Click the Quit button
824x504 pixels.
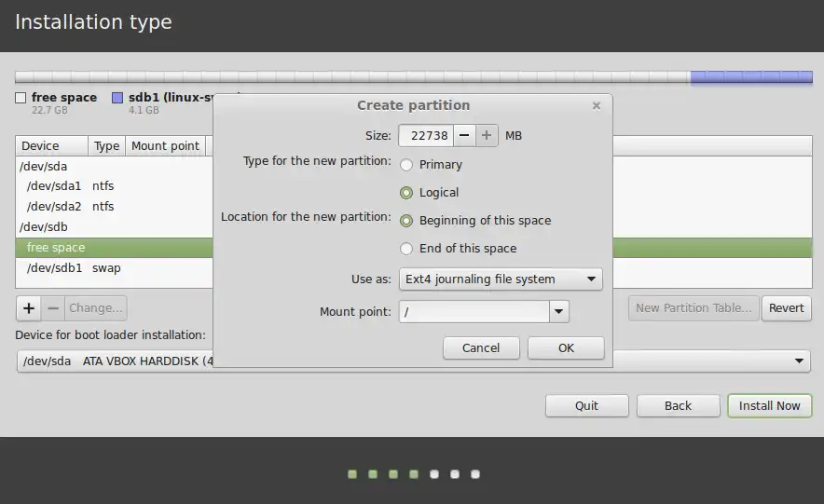586,406
